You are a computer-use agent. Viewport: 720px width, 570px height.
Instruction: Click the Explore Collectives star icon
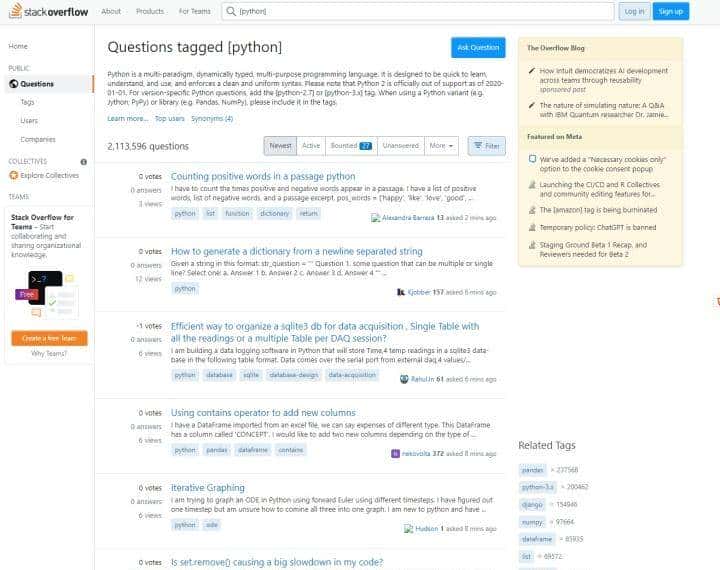[x=14, y=175]
